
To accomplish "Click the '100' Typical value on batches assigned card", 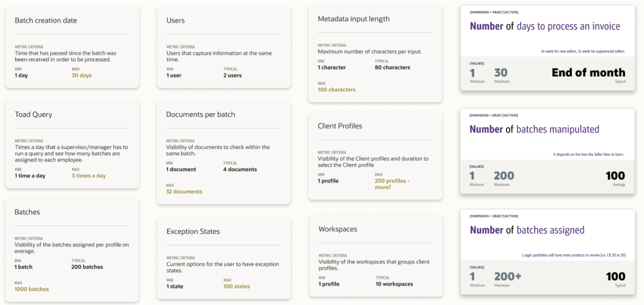I will (615, 276).
